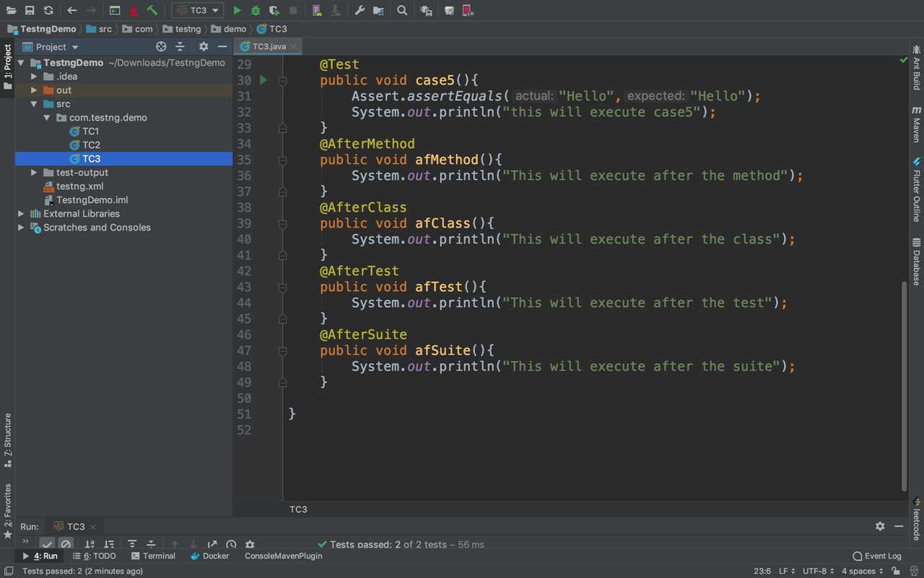The width and height of the screenshot is (924, 578).
Task: Open the 6: TODO tool window tab
Action: [x=95, y=556]
